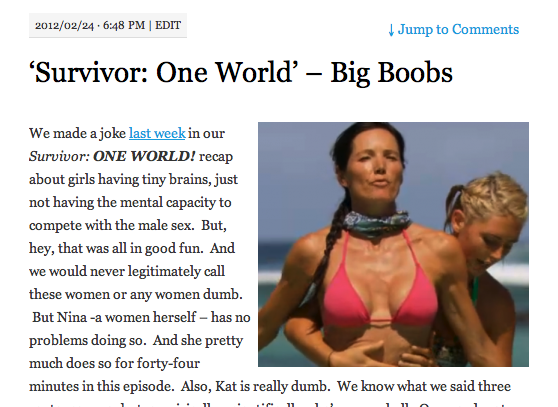Open the 'last week' hyperlink
This screenshot has height=407, width=558.
[x=157, y=133]
